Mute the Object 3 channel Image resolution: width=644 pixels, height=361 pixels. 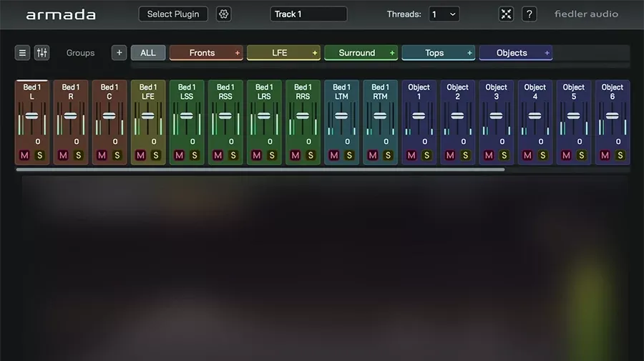point(489,155)
